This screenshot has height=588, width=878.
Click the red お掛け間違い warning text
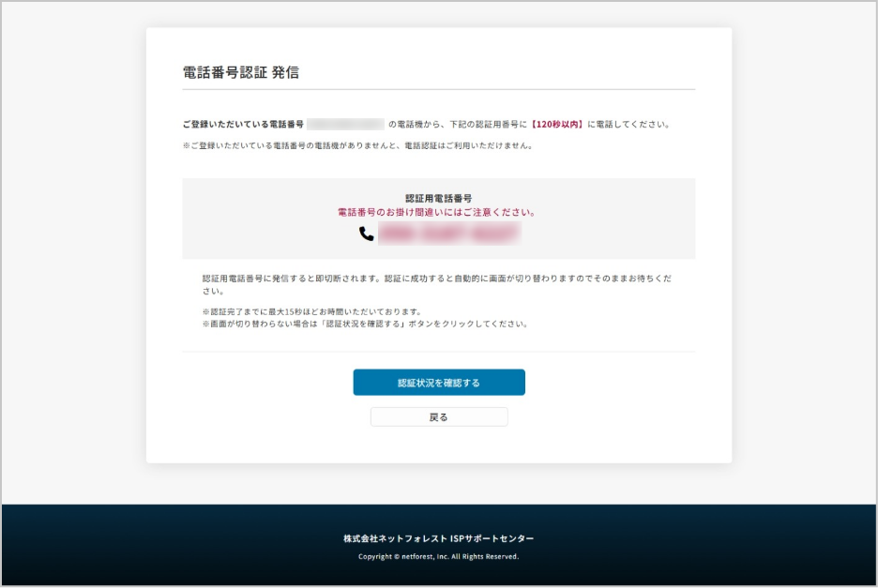(x=438, y=212)
